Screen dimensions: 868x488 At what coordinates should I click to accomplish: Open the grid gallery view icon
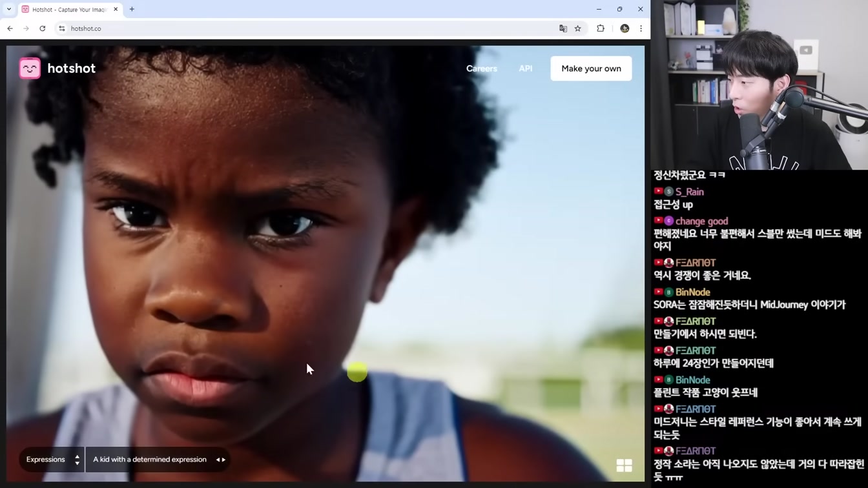[x=624, y=465]
